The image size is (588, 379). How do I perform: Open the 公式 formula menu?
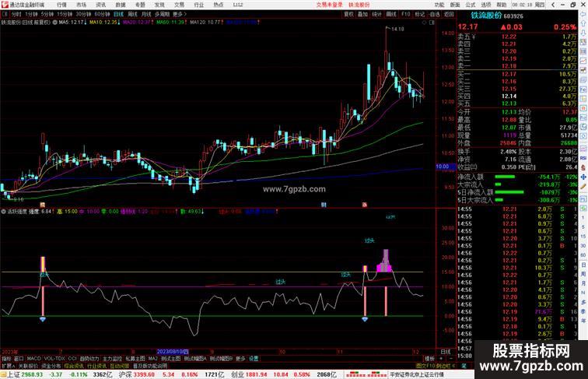[x=471, y=5]
